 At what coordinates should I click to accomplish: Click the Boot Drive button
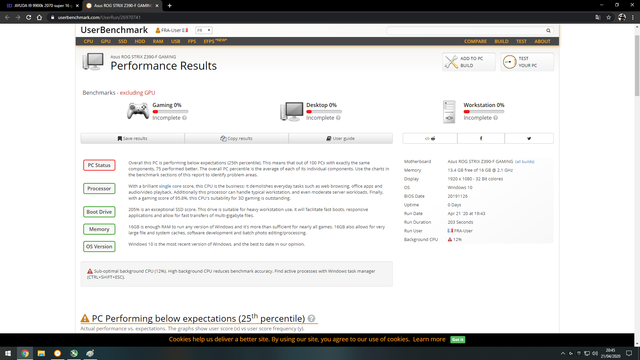tap(99, 212)
